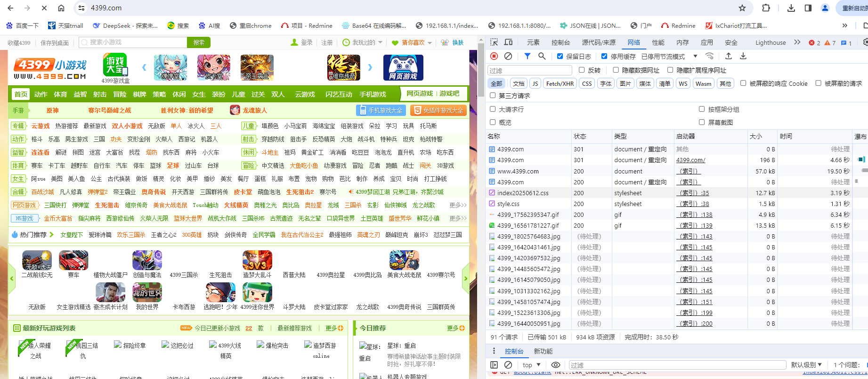Viewport: 868px width, 379px height.
Task: Filter requests by 图片 image type
Action: pyautogui.click(x=625, y=83)
